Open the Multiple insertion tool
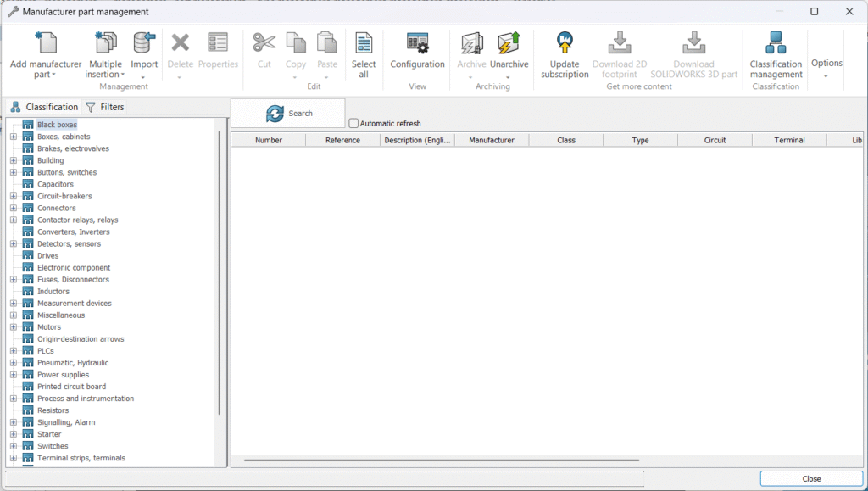Image resolution: width=868 pixels, height=491 pixels. (x=105, y=44)
